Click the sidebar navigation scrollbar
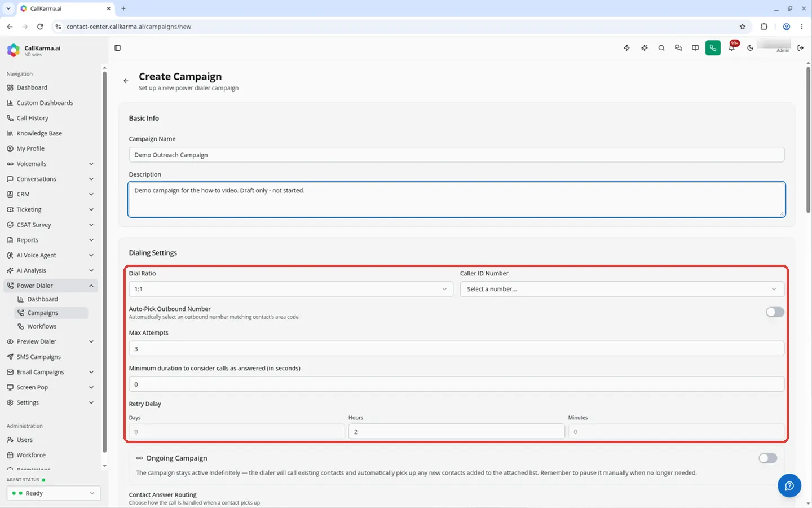Image resolution: width=812 pixels, height=508 pixels. click(104, 262)
